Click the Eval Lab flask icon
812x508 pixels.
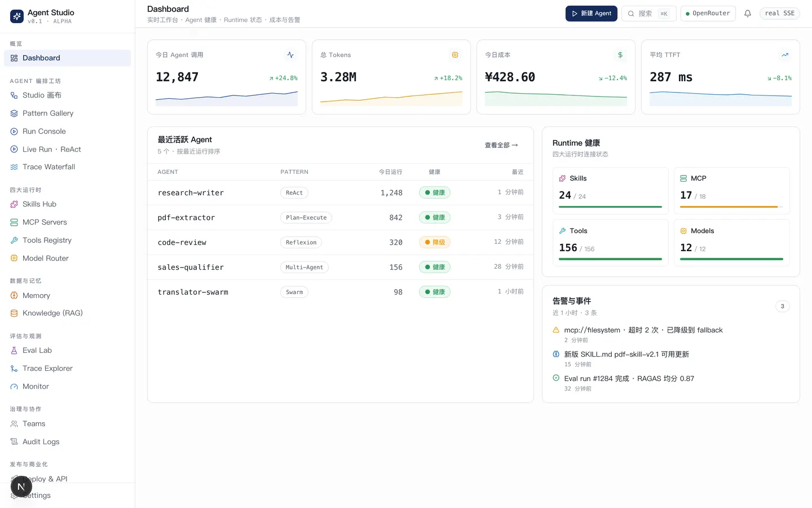(x=14, y=351)
